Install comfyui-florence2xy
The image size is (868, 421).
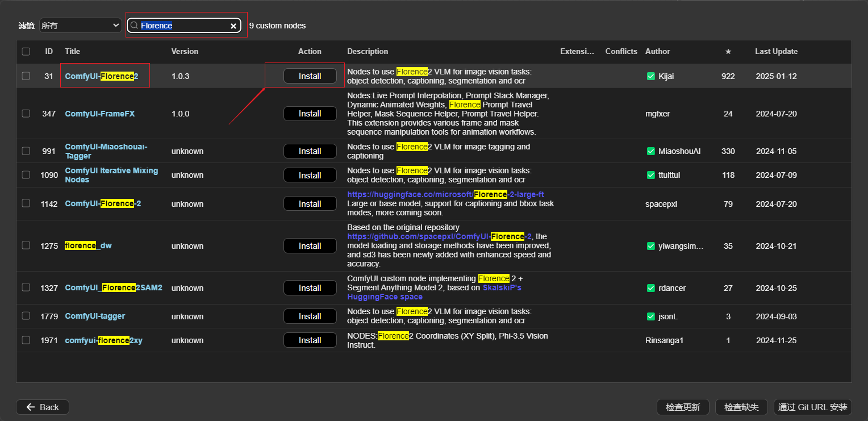310,340
